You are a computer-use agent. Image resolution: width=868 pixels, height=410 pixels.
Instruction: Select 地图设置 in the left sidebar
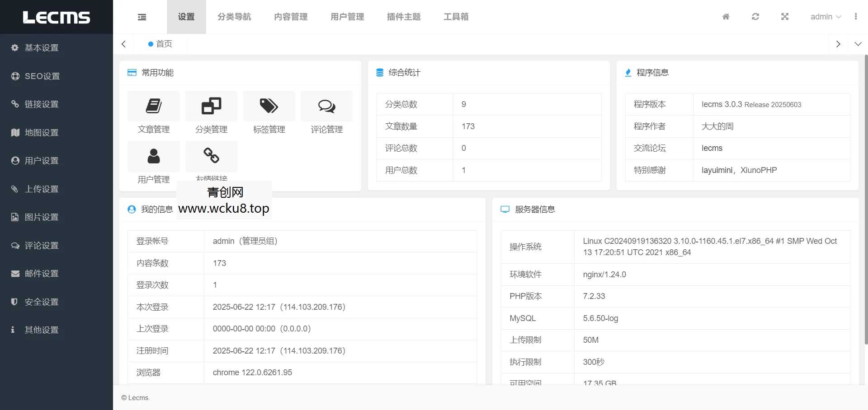click(41, 132)
